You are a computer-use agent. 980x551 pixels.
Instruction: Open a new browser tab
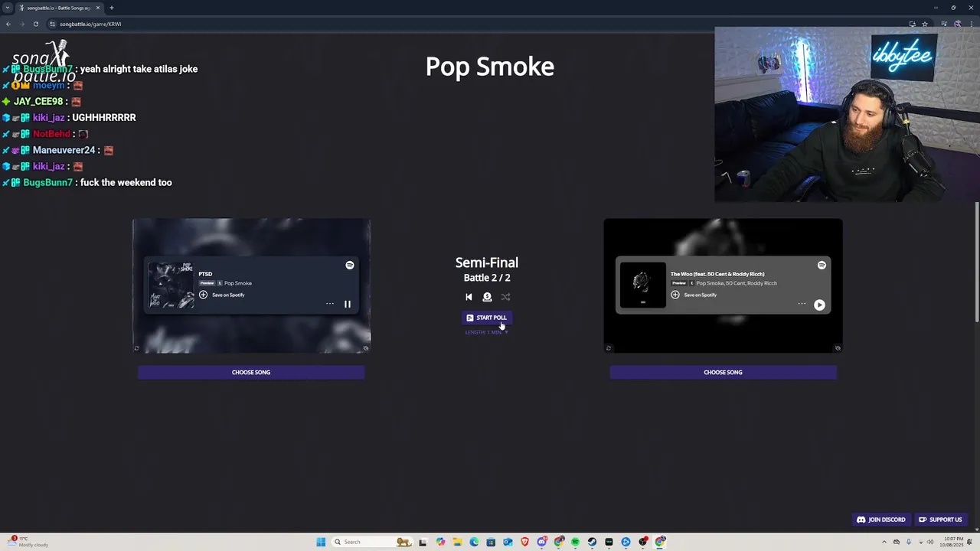112,8
